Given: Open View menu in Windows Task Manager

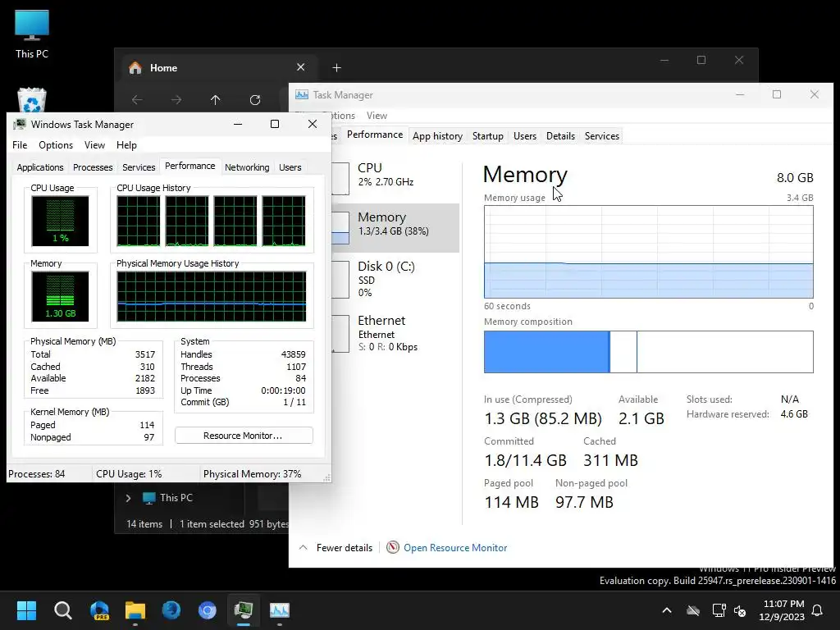Looking at the screenshot, I should [94, 145].
